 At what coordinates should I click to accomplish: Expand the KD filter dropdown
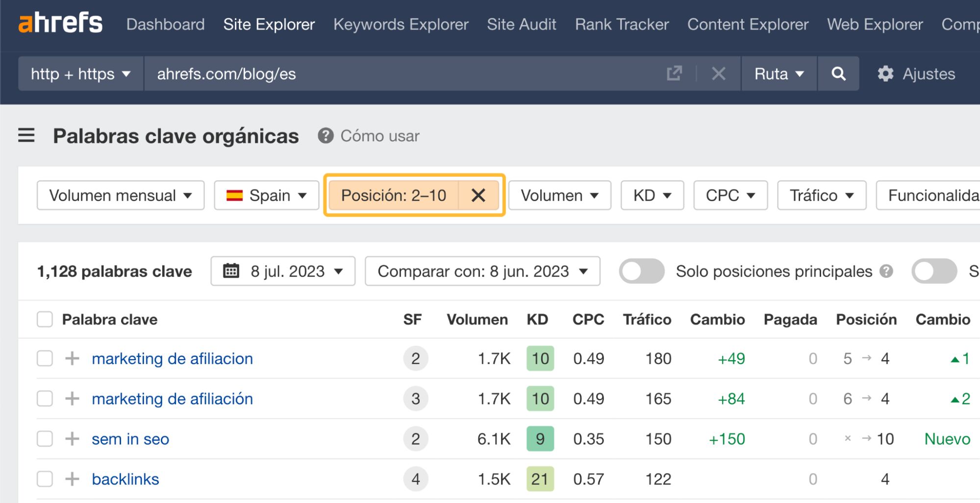(652, 195)
